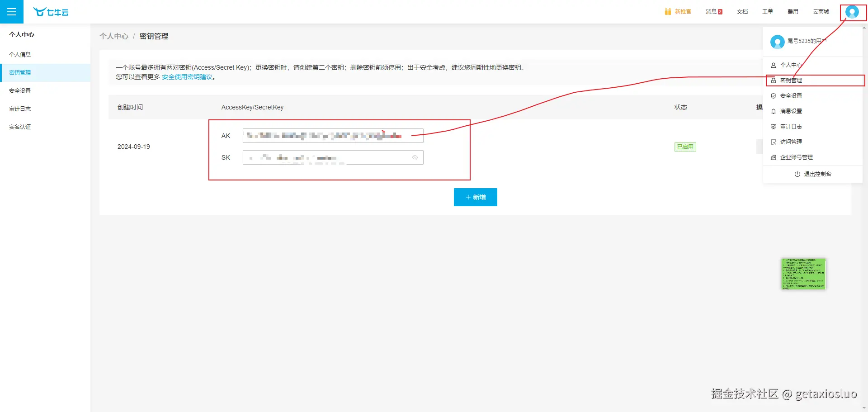Screen dimensions: 868x412
Task: Click the 已启用 status tag
Action: [x=685, y=147]
